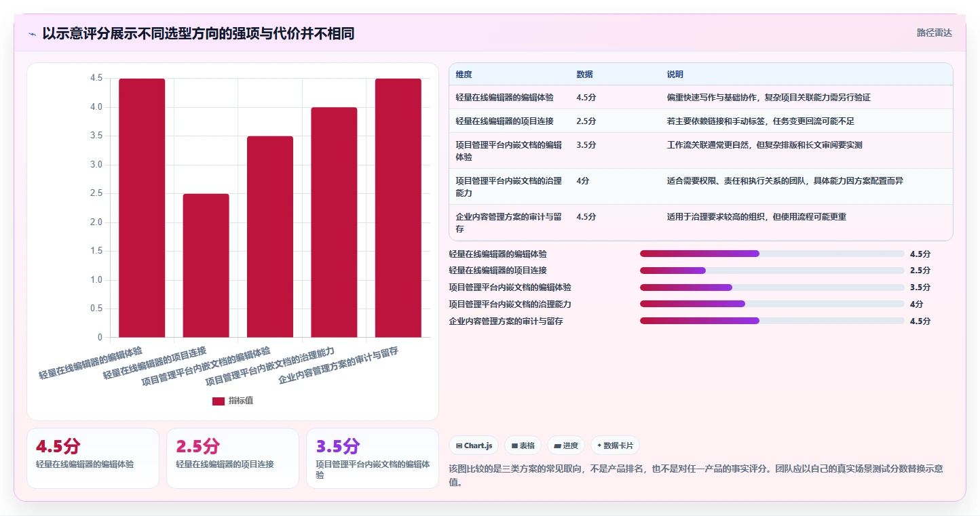Click 3.5分 in the table's 数据 column

(586, 145)
